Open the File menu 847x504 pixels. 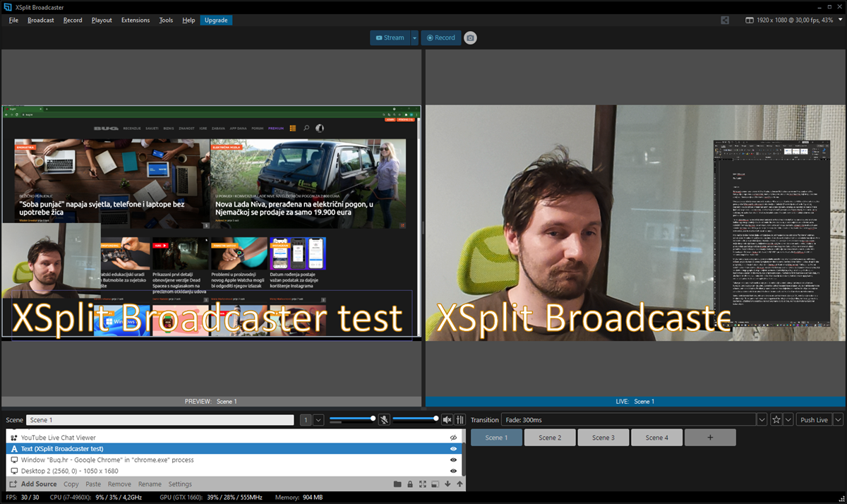tap(14, 20)
